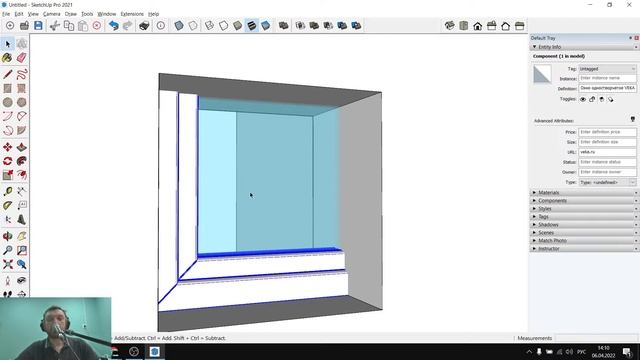Viewport: 640px width, 360px height.
Task: Open the Tools menu
Action: (x=87, y=14)
